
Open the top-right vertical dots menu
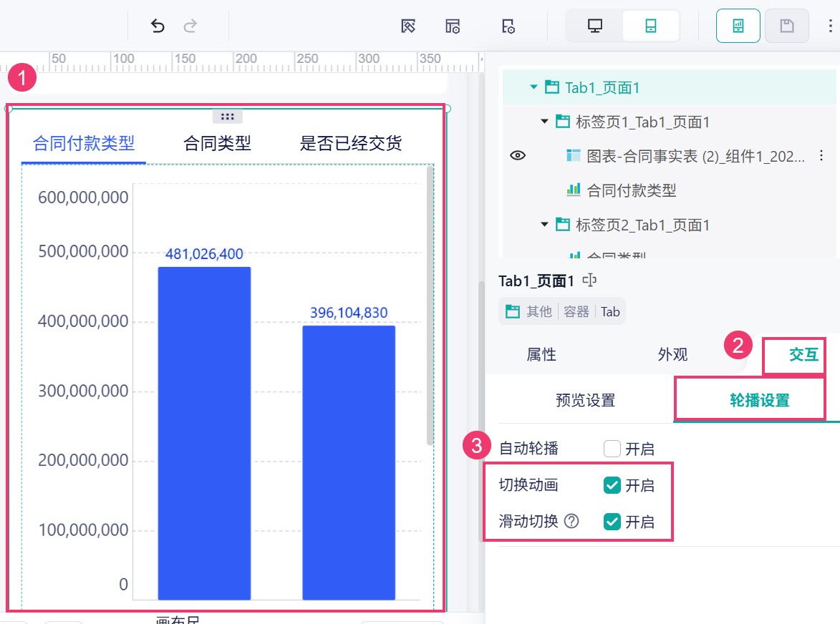[x=831, y=26]
